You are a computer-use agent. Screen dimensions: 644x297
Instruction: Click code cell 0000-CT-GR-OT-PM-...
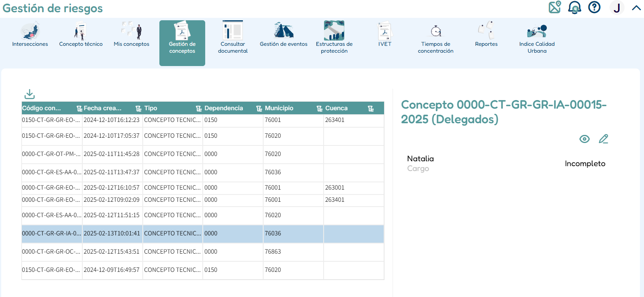click(51, 154)
